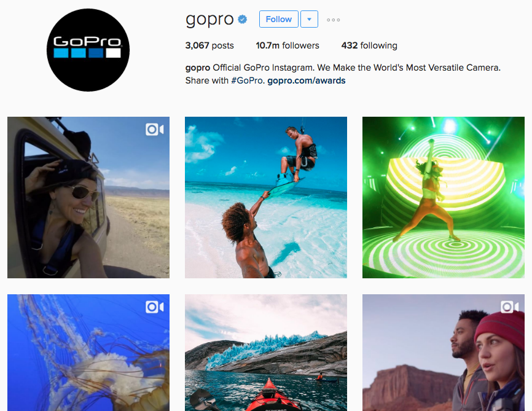Open the three-dot options menu

[333, 20]
